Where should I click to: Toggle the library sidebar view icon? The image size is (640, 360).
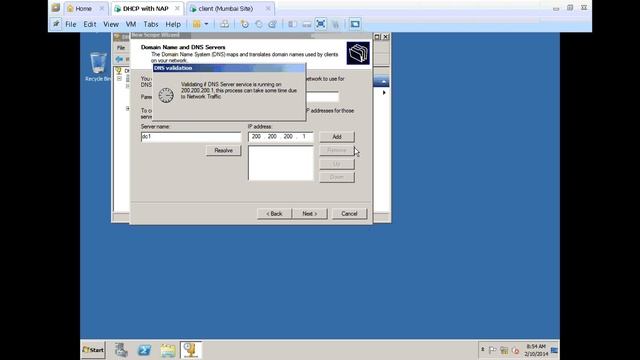pyautogui.click(x=292, y=24)
